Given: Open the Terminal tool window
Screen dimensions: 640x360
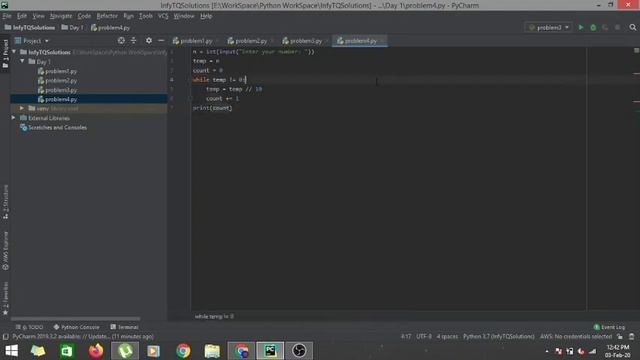Looking at the screenshot, I should pos(124,327).
